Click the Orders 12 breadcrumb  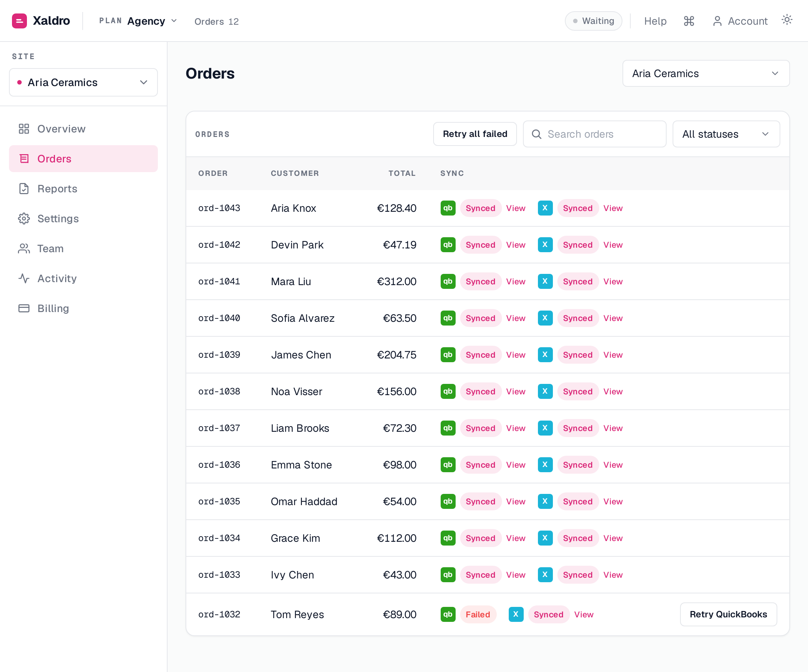pyautogui.click(x=216, y=22)
